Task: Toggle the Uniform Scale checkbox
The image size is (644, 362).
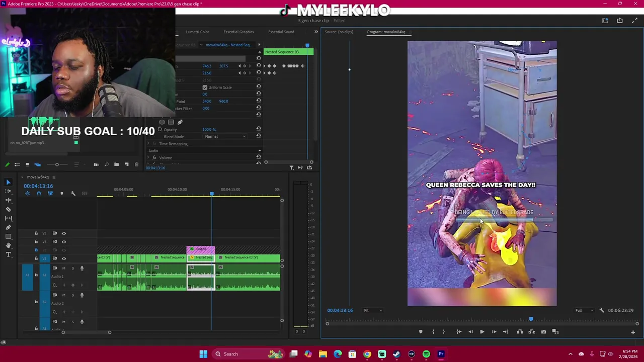Action: coord(205,87)
